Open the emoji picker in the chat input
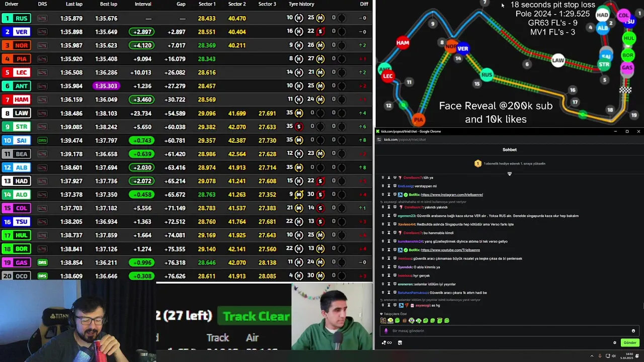644x362 pixels. [x=633, y=331]
